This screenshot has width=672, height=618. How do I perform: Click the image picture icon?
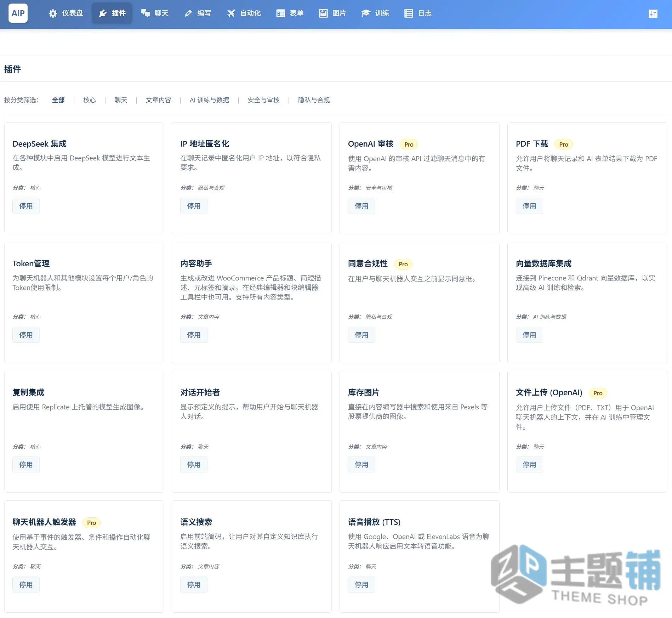point(323,13)
